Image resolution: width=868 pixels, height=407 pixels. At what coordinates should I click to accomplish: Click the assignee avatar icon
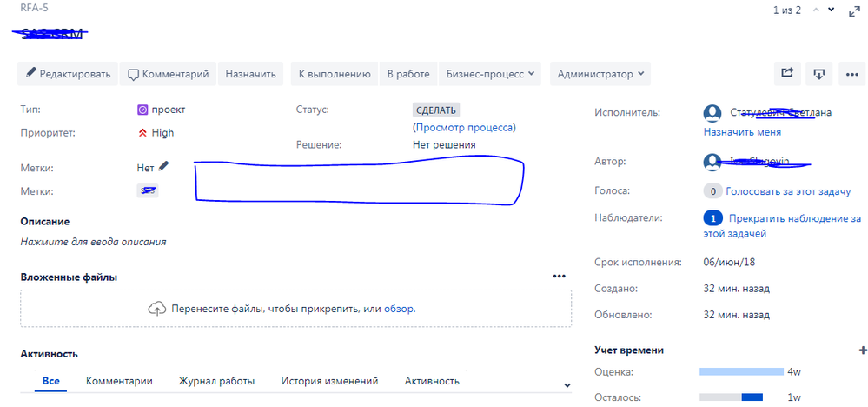712,113
